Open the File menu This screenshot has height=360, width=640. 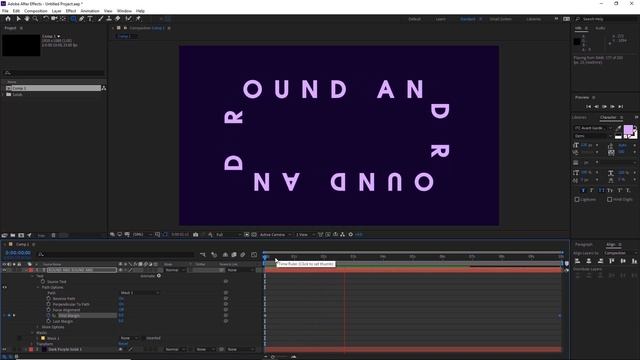pos(5,11)
